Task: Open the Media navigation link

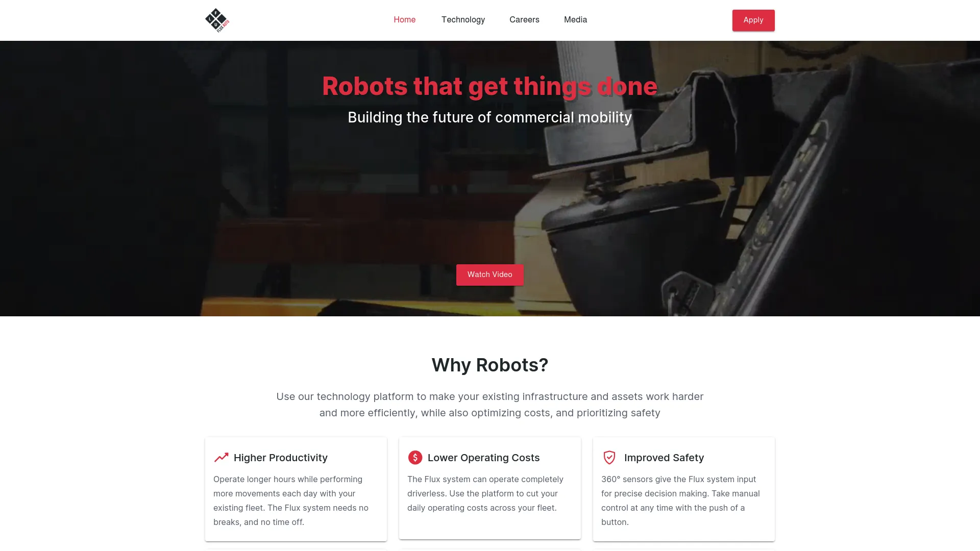Action: [575, 19]
